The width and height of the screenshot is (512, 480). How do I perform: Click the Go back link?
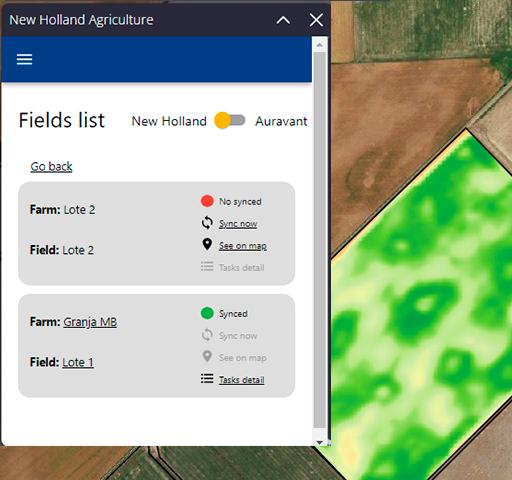(x=51, y=166)
